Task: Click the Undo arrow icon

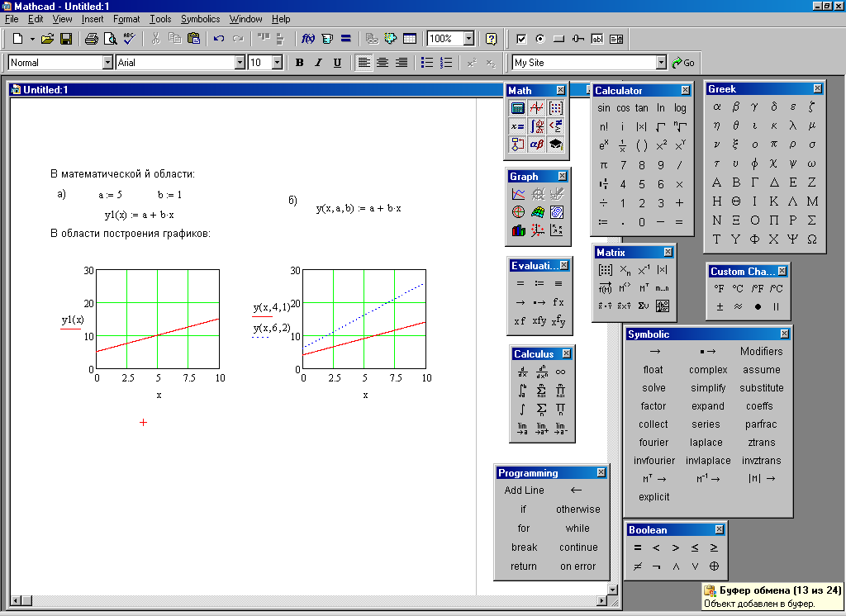Action: [x=218, y=39]
